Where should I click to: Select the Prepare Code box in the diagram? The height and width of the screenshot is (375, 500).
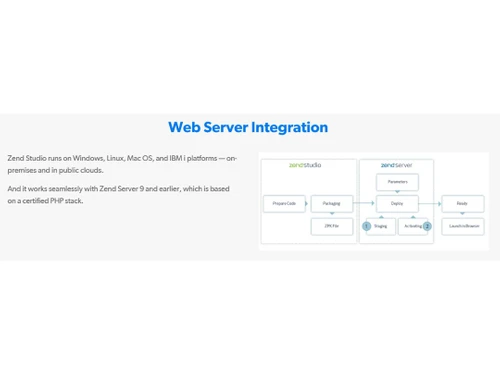pyautogui.click(x=284, y=204)
